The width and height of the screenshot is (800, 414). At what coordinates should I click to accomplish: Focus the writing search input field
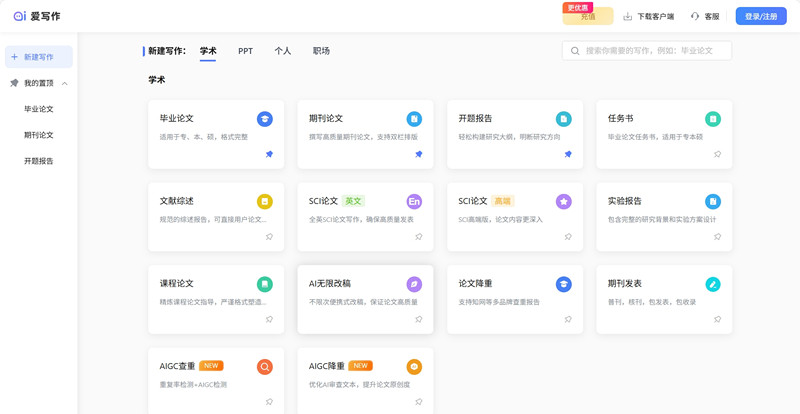(647, 51)
